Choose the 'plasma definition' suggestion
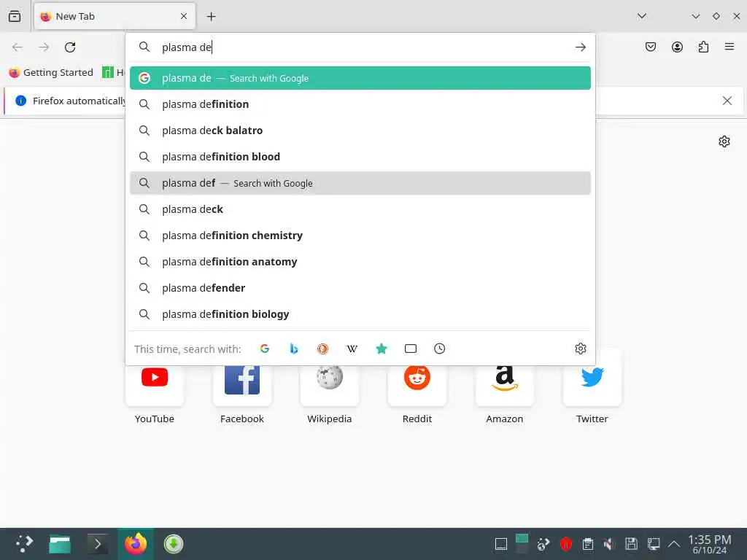The image size is (747, 560). (360, 104)
